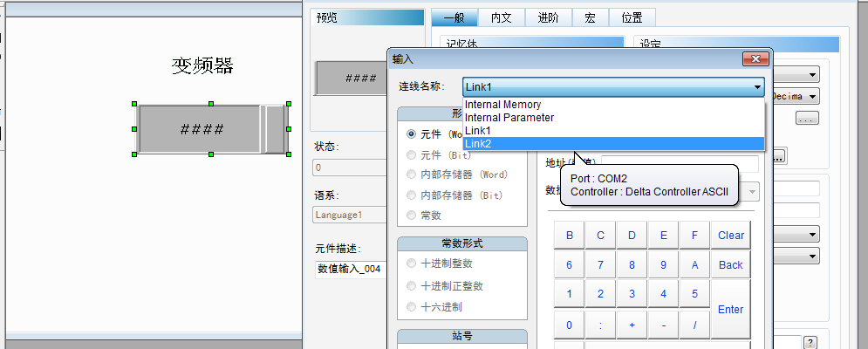Click the question mark help button
Viewport: 868px width, 349px height.
pos(809,342)
